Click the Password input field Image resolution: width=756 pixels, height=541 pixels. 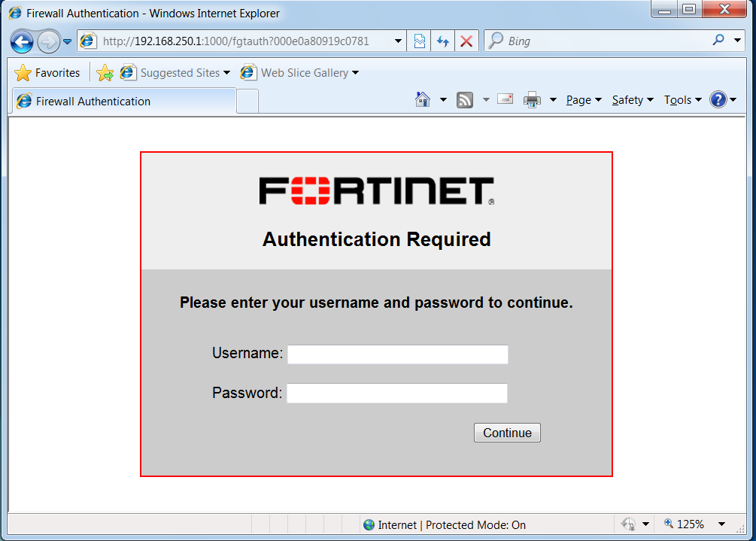(x=397, y=393)
